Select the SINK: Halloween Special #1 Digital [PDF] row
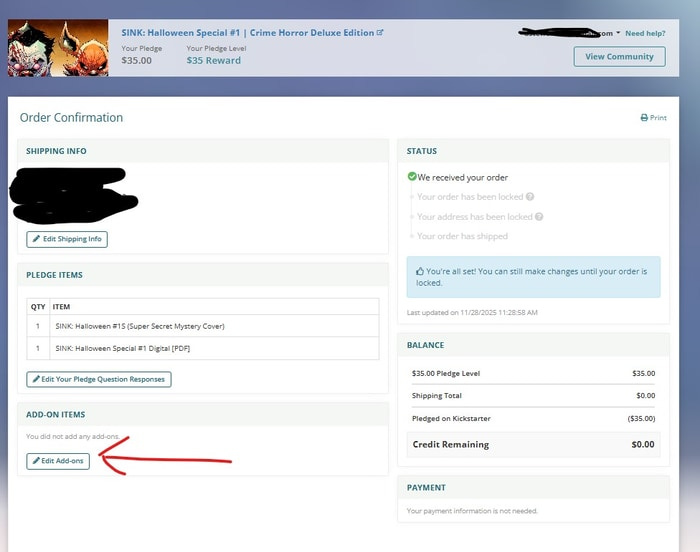Screen dimensions: 700x552 point(203,348)
